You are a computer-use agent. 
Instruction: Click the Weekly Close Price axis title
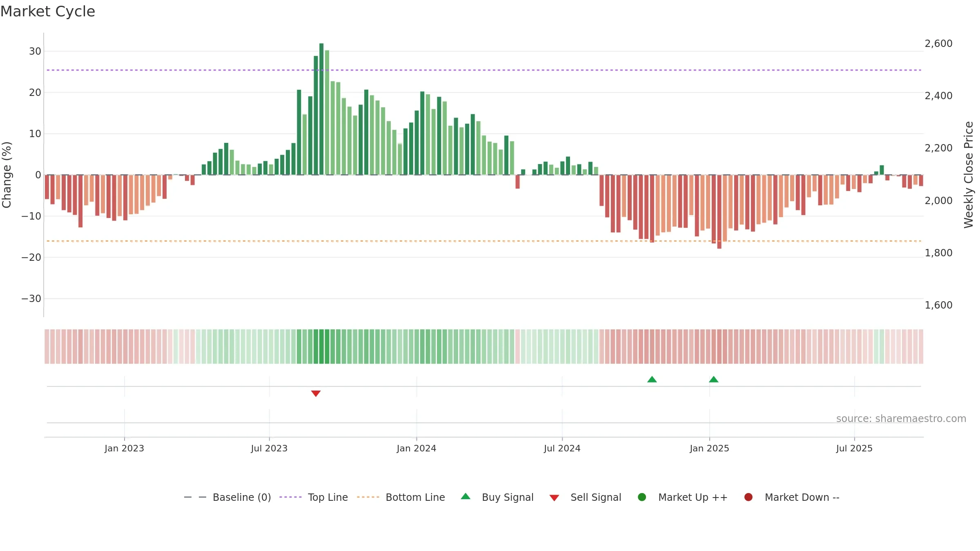point(969,175)
